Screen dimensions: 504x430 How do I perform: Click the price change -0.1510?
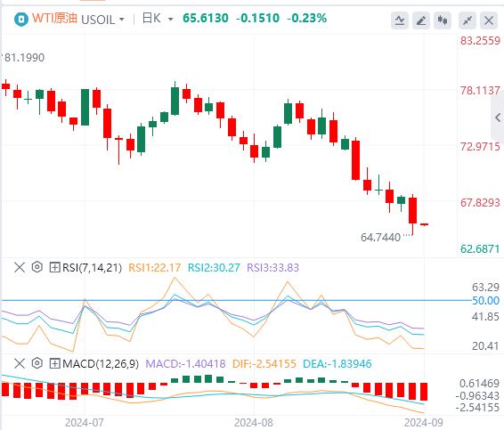point(257,19)
